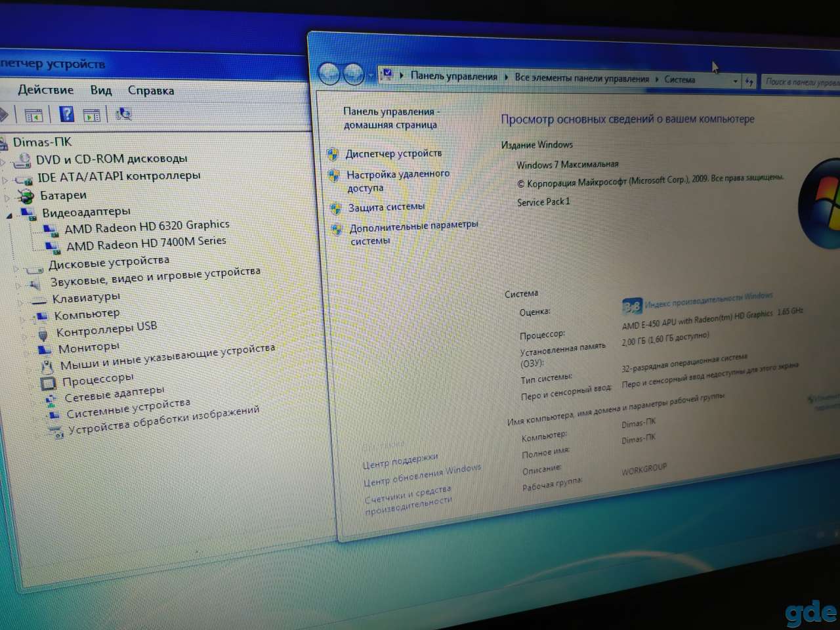Open Дополнительные параметры системы link
The image size is (840, 630).
click(x=413, y=233)
